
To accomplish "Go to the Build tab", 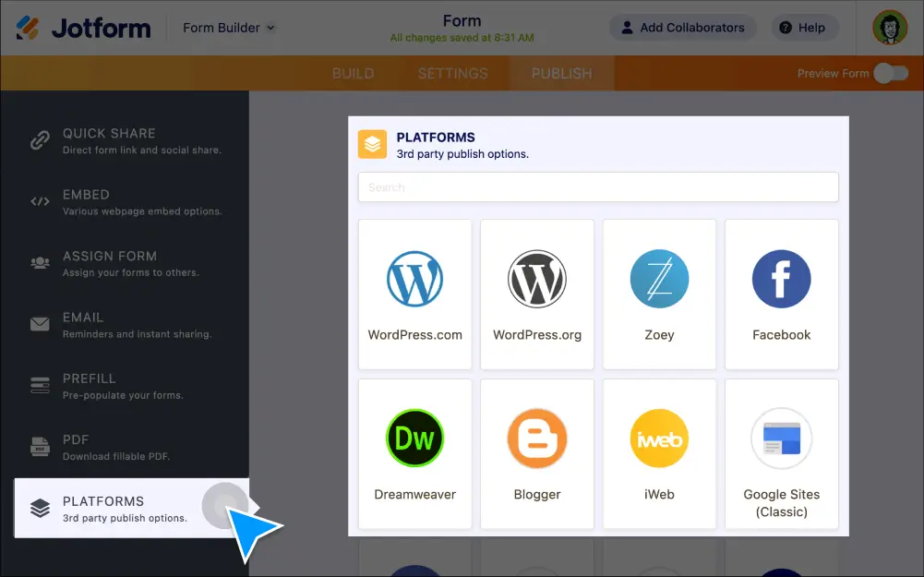I will (354, 73).
